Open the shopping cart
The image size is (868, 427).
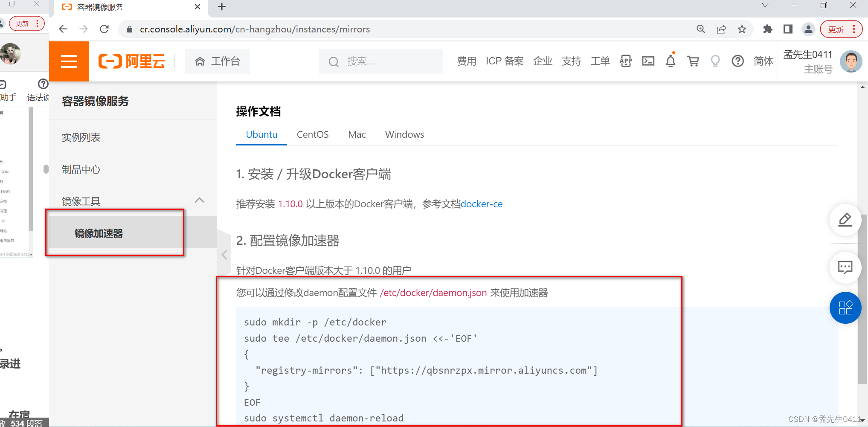693,61
